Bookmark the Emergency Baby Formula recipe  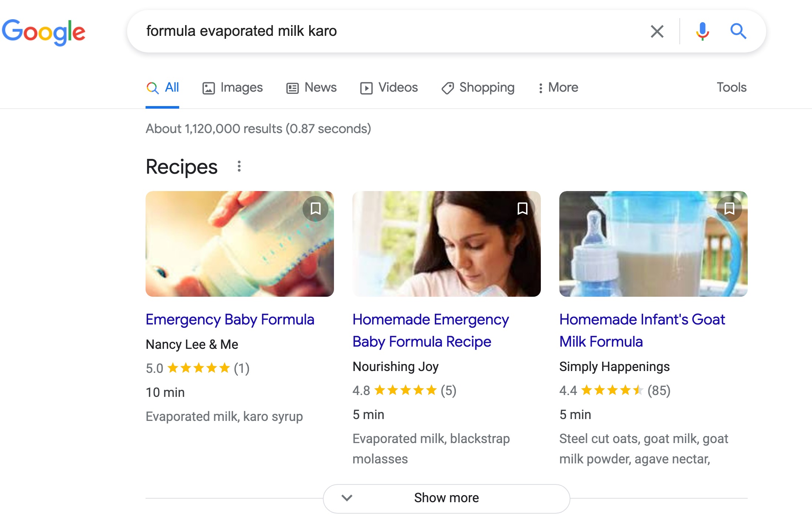[315, 208]
